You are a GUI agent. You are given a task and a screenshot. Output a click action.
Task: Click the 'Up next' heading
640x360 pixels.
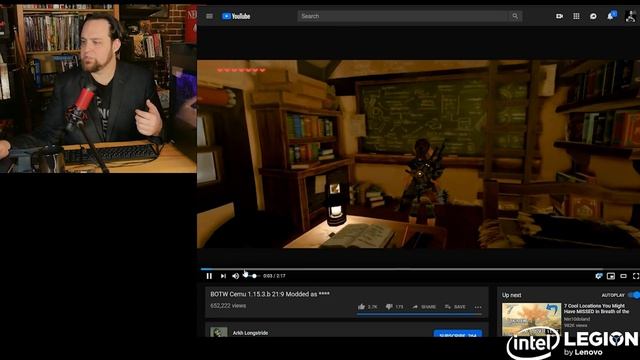coord(511,295)
